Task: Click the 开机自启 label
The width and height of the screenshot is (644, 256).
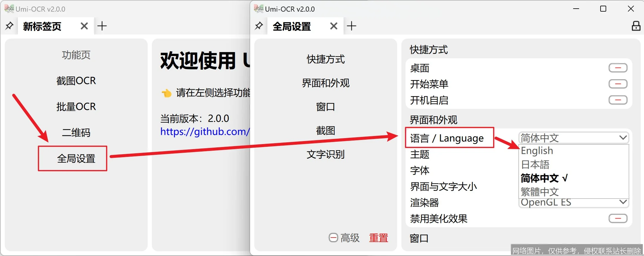Action: (x=429, y=100)
